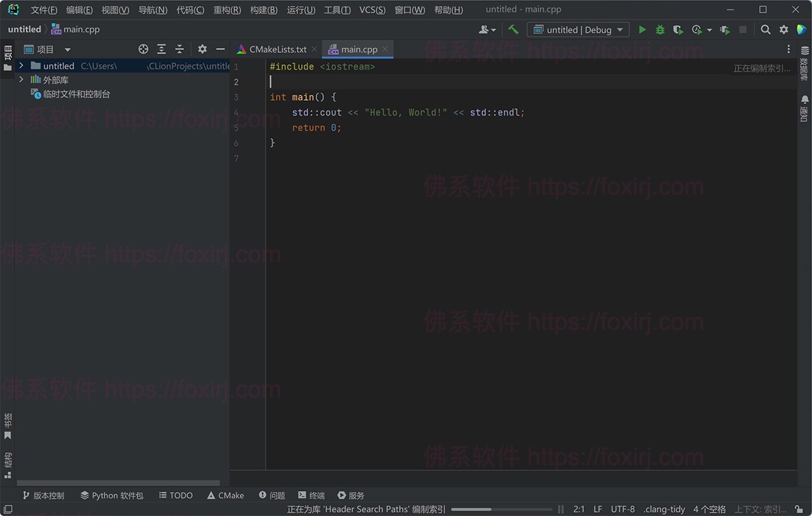The height and width of the screenshot is (516, 812).
Task: Run the untitled Debug configuration
Action: pyautogui.click(x=642, y=30)
